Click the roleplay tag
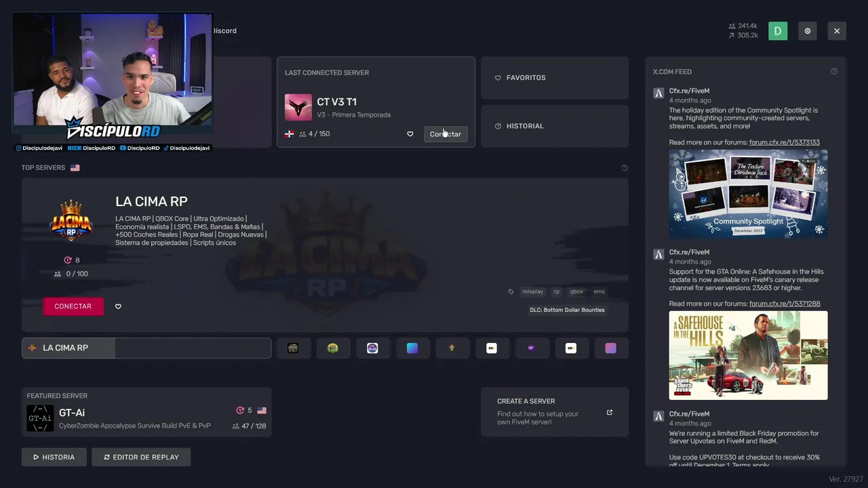The width and height of the screenshot is (868, 488). point(533,291)
